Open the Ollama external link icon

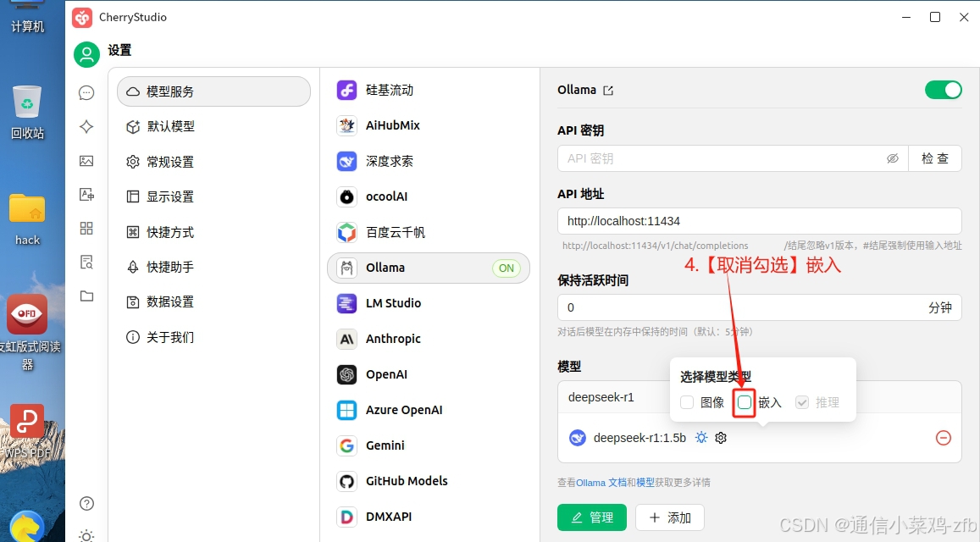coord(608,91)
